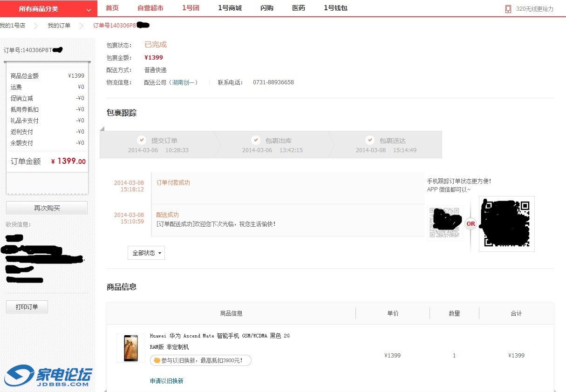The width and height of the screenshot is (566, 392).
Task: Click the 单价 column header
Action: (393, 313)
